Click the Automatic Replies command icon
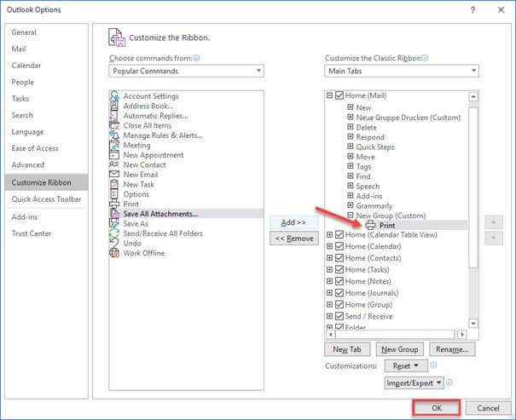516x420 pixels. tap(113, 116)
